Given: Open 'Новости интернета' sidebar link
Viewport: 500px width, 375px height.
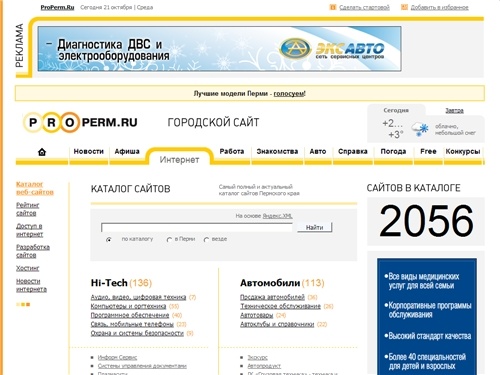Looking at the screenshot, I should coord(31,285).
